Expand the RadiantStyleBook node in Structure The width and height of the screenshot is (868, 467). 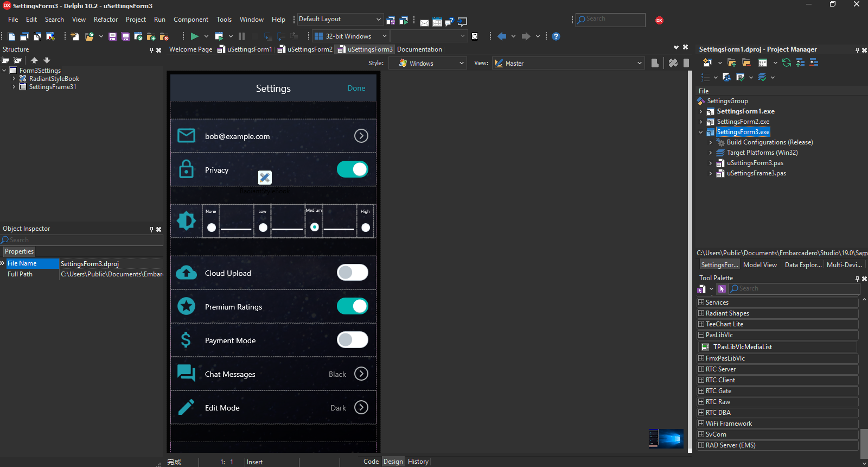tap(14, 79)
